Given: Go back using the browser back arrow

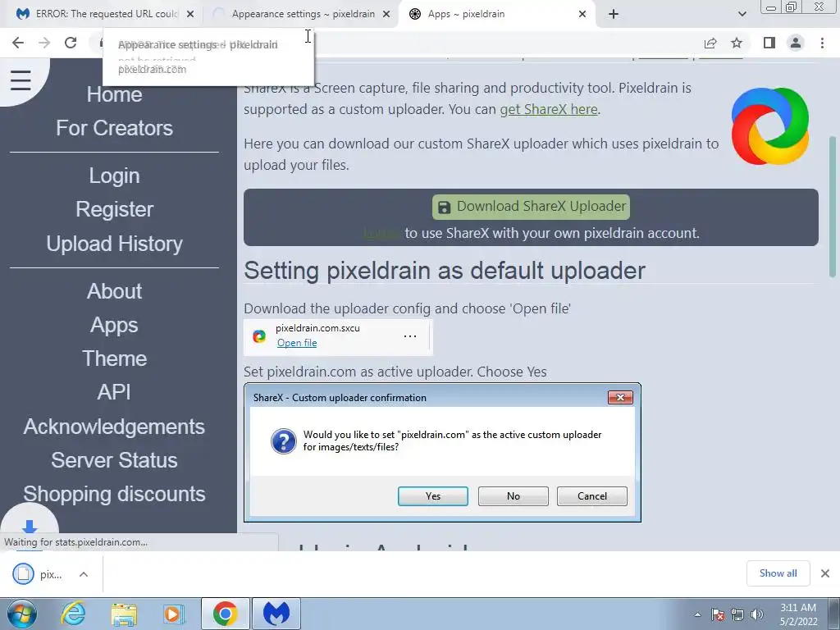Looking at the screenshot, I should [x=18, y=43].
